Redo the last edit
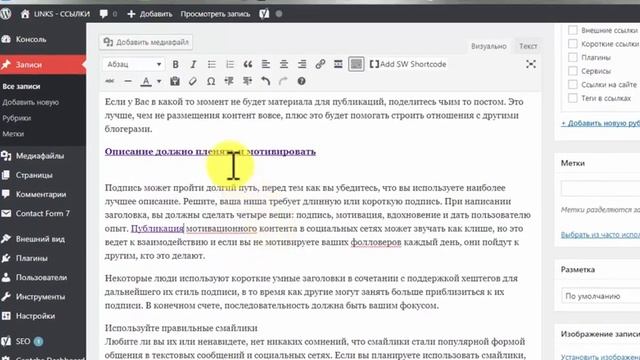Viewport: 640px width, 360px height. point(283,81)
